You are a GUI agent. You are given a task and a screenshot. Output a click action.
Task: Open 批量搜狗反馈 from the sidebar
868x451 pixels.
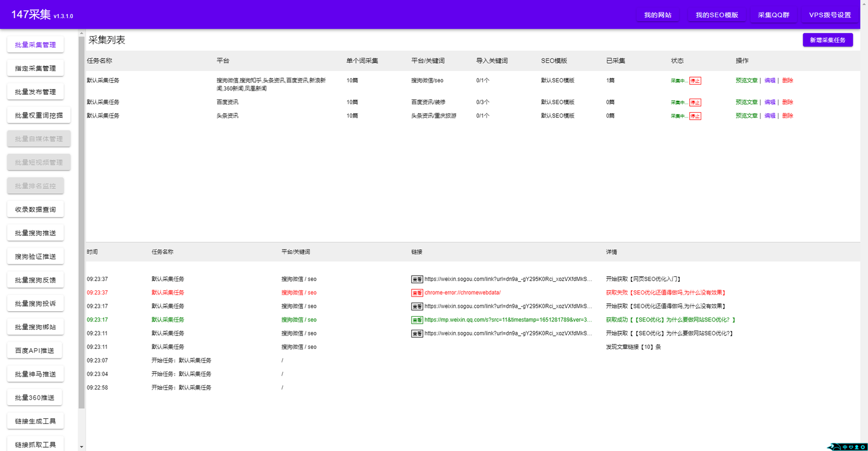click(x=35, y=280)
